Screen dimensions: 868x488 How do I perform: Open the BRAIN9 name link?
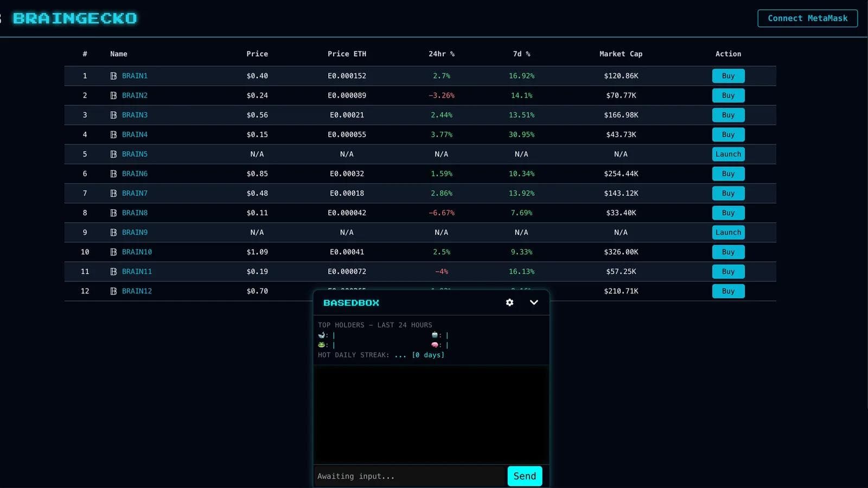point(135,232)
